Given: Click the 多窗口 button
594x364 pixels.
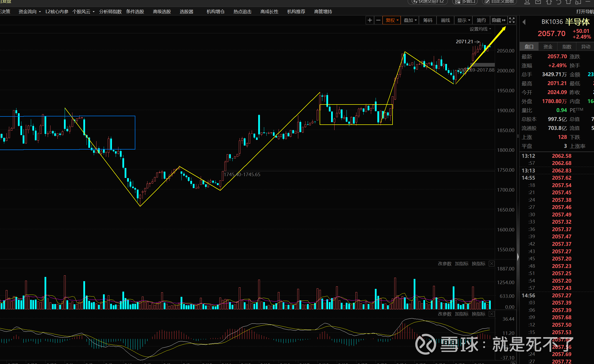Looking at the screenshot, I should pyautogui.click(x=465, y=2).
